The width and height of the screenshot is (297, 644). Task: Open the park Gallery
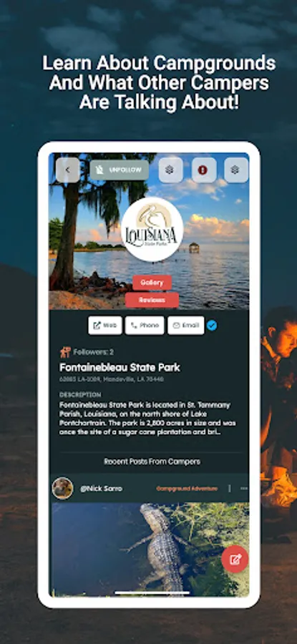152,283
